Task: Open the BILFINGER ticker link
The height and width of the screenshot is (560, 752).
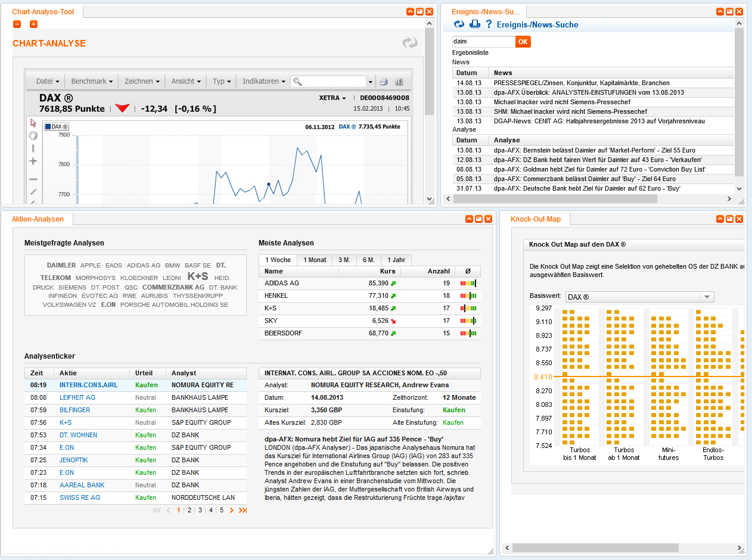Action: [x=75, y=410]
